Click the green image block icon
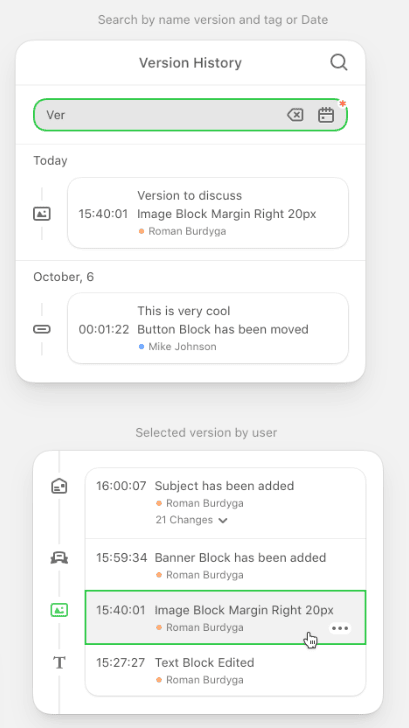Image resolution: width=409 pixels, height=728 pixels. click(59, 610)
